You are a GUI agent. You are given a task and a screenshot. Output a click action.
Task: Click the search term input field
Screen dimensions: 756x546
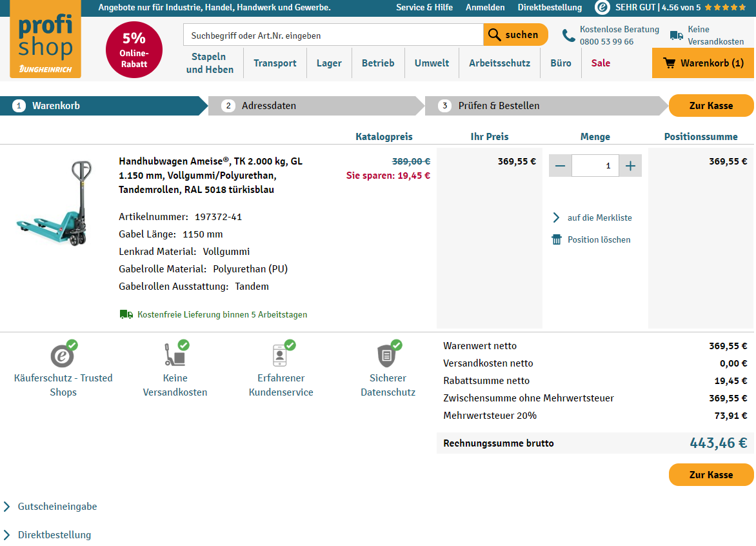[333, 35]
